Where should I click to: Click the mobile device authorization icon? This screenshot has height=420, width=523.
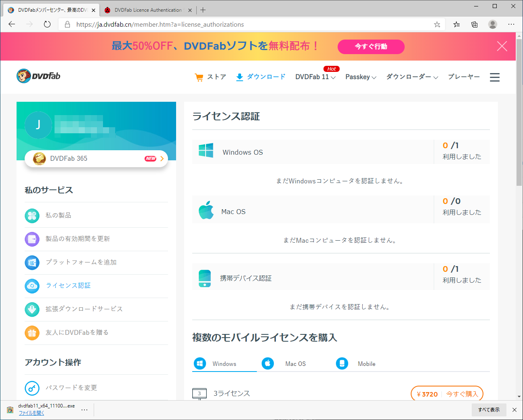point(205,278)
